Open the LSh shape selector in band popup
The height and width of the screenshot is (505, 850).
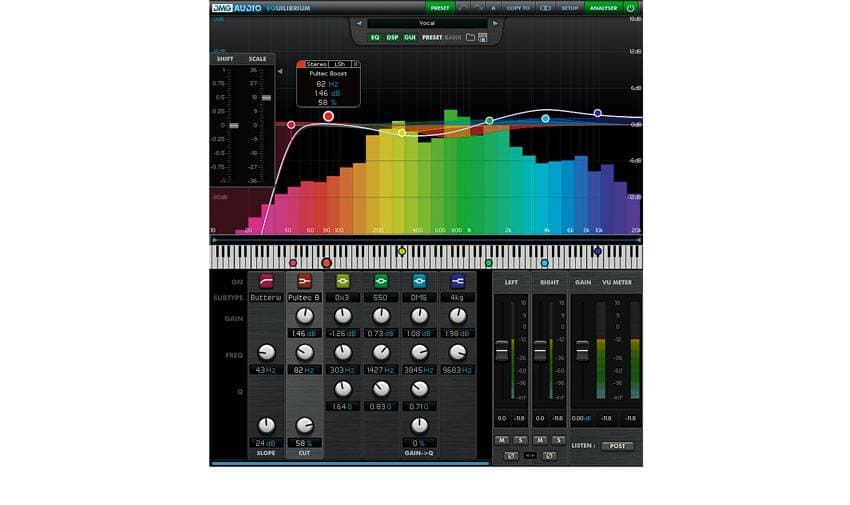click(x=339, y=64)
